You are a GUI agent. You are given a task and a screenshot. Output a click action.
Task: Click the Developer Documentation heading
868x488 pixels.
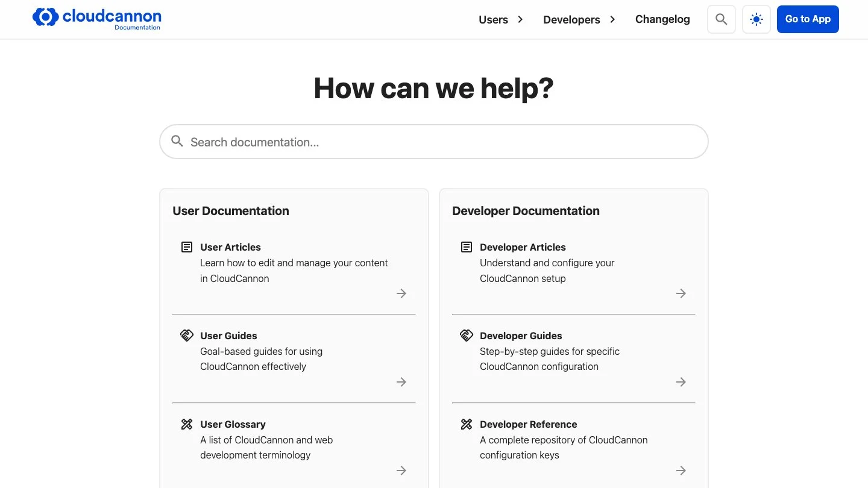pos(526,211)
